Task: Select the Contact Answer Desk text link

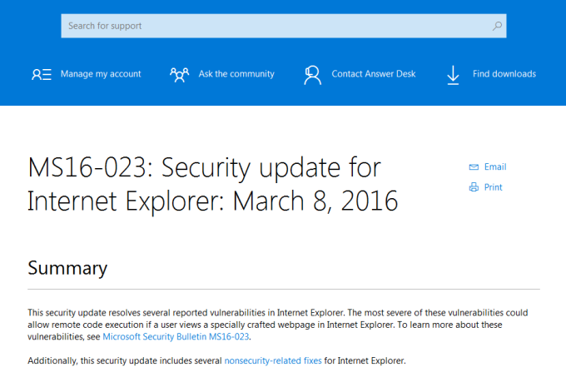Action: tap(375, 74)
